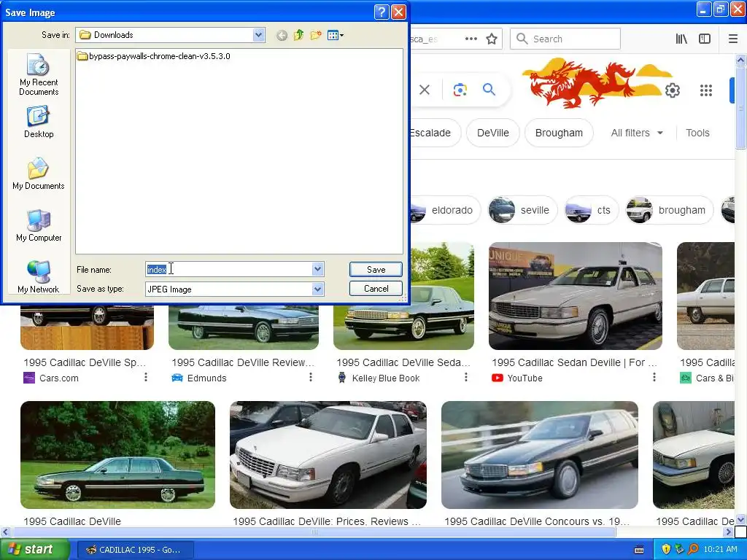Viewport: 747px width, 560px height.
Task: Click in the File name text field
Action: click(228, 270)
